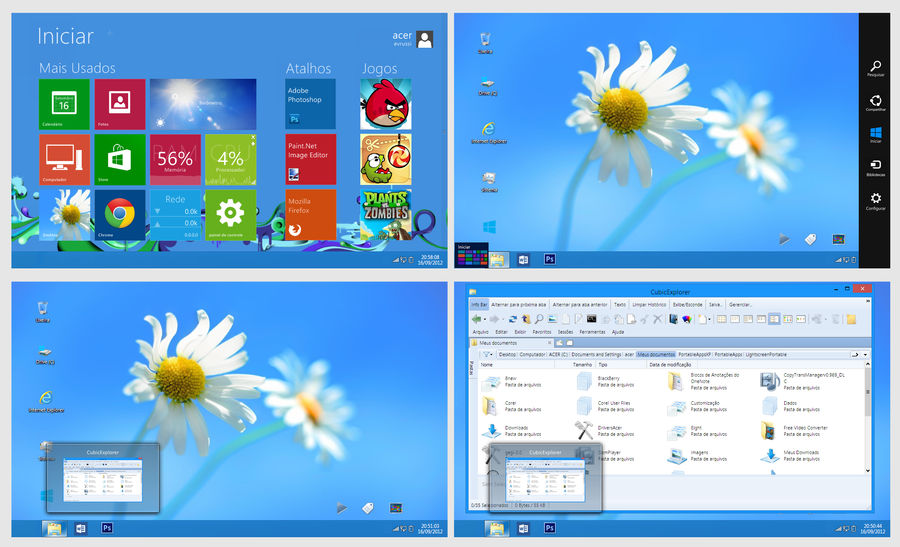
Task: Open the Pesquisar charm
Action: 875,68
